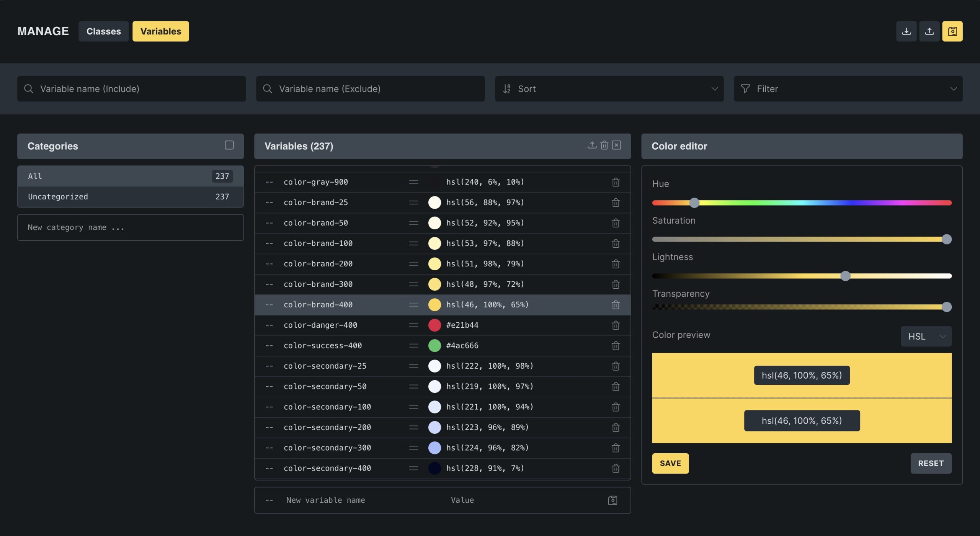The image size is (980, 536).
Task: Click the download icon in the top toolbar
Action: [906, 31]
